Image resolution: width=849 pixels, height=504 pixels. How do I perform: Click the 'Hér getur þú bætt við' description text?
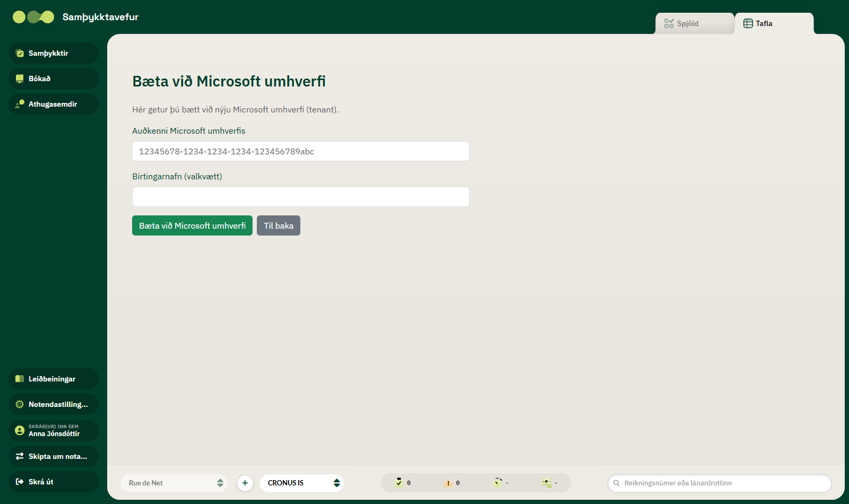pyautogui.click(x=236, y=109)
